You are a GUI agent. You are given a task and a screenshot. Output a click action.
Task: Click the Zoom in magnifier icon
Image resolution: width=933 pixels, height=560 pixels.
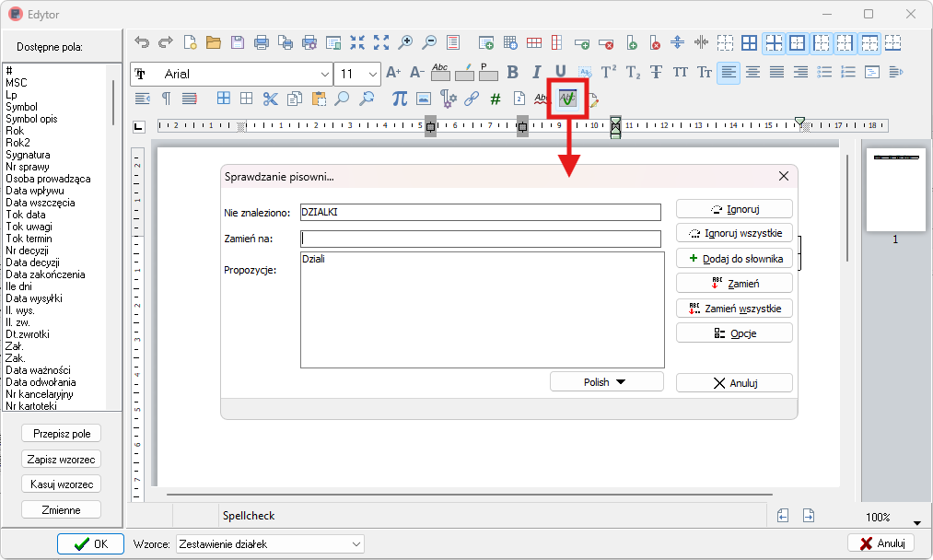(x=404, y=42)
